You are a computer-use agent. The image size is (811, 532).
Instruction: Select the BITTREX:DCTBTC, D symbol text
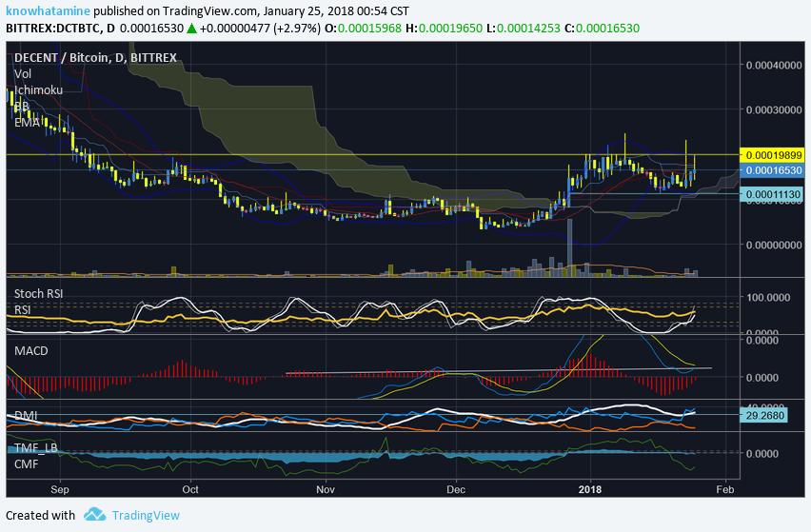(x=61, y=29)
